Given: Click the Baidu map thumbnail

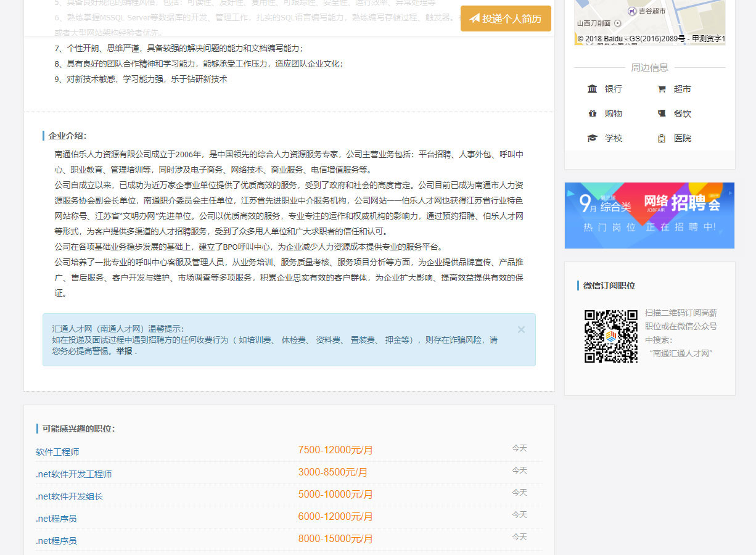Looking at the screenshot, I should point(649,22).
